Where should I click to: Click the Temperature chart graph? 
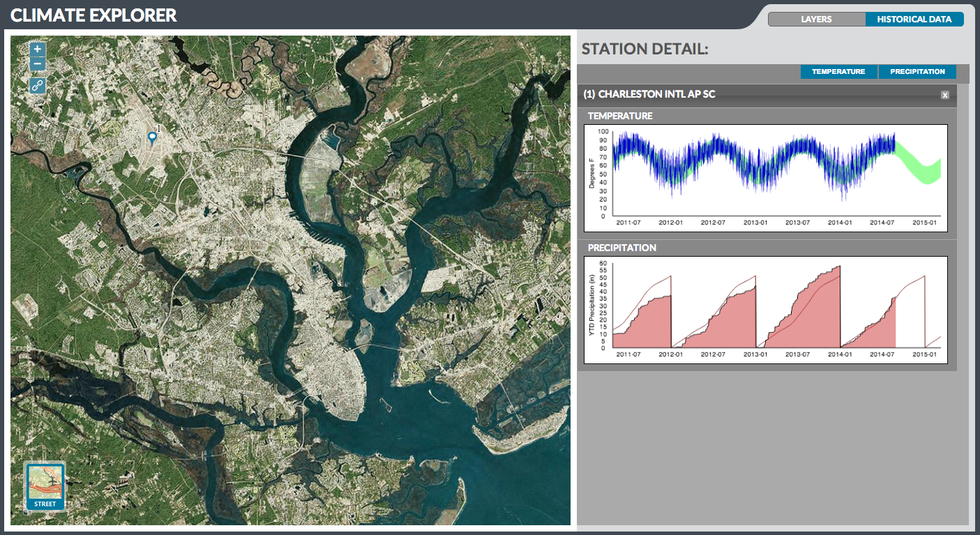pyautogui.click(x=766, y=178)
